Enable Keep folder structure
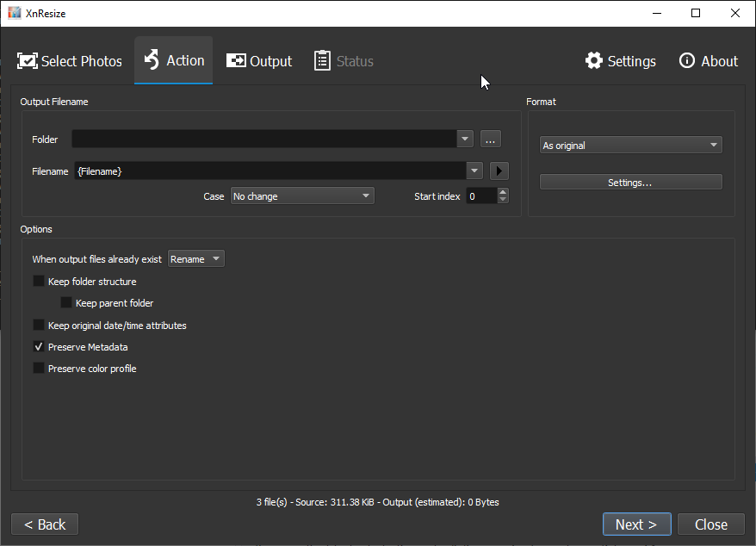756x546 pixels. point(38,281)
